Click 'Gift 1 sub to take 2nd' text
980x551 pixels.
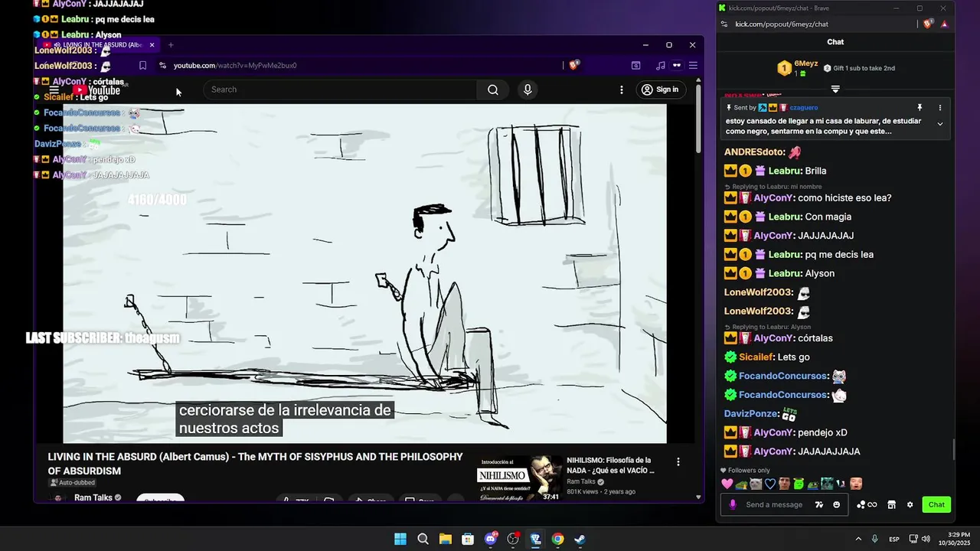click(863, 68)
